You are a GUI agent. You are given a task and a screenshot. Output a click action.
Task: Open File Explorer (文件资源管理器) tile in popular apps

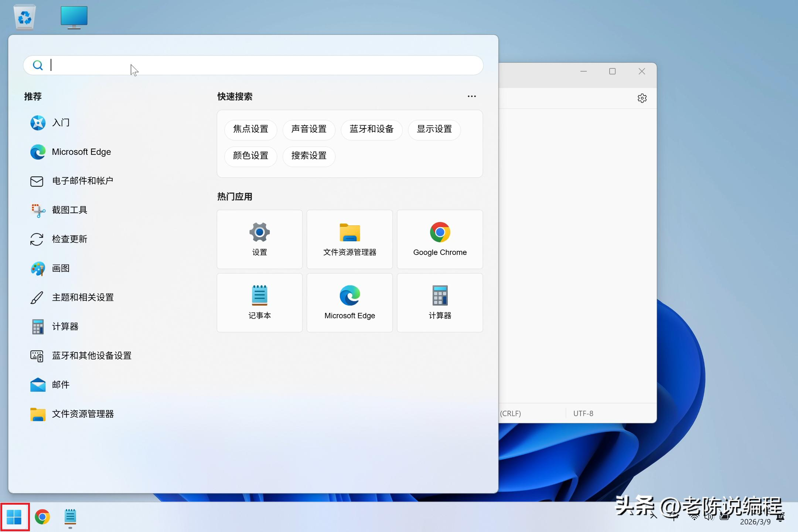(349, 239)
